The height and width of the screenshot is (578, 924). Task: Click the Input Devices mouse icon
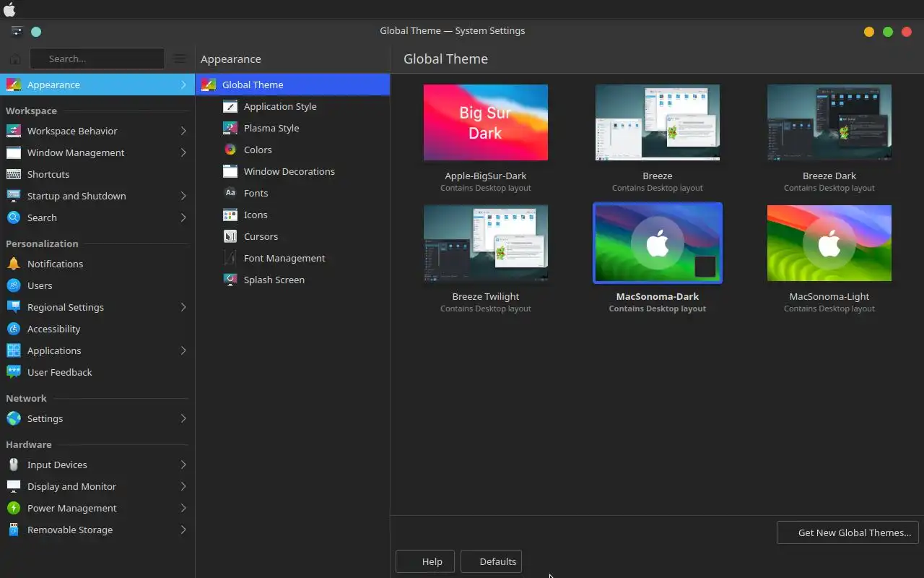coord(13,465)
